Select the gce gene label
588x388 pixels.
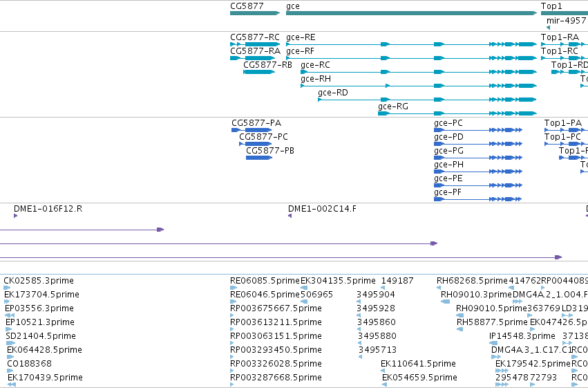click(293, 6)
